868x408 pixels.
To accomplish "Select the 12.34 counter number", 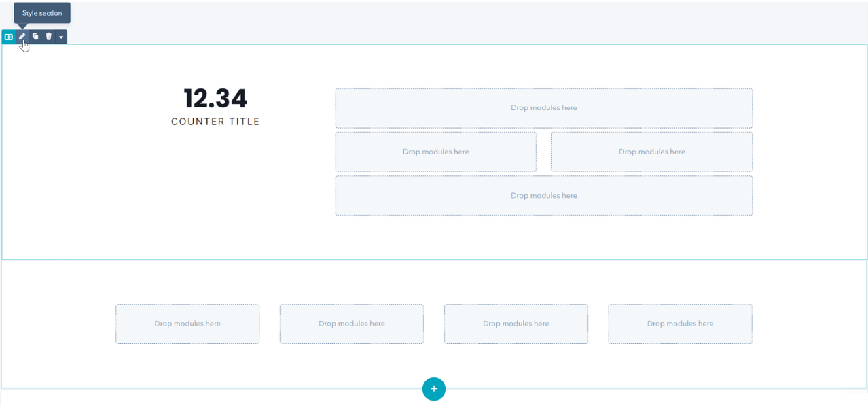I will pyautogui.click(x=215, y=99).
